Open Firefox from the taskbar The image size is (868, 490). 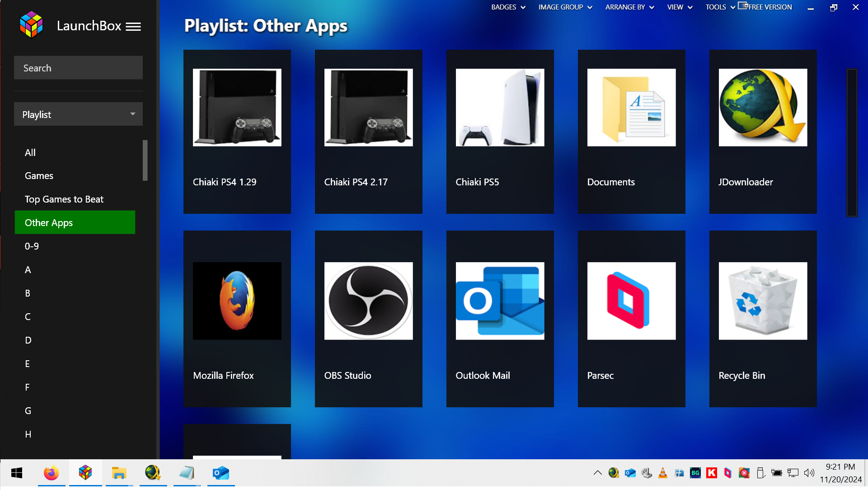coord(51,473)
